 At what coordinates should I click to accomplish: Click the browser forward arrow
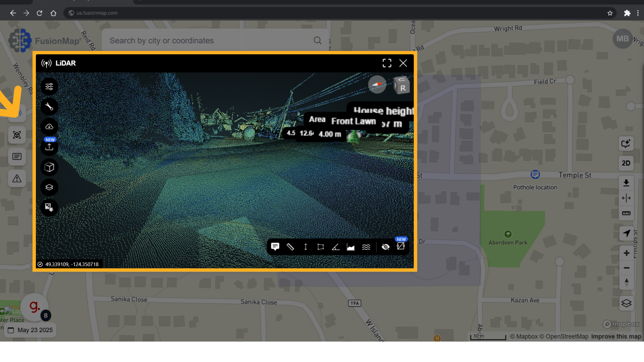26,13
